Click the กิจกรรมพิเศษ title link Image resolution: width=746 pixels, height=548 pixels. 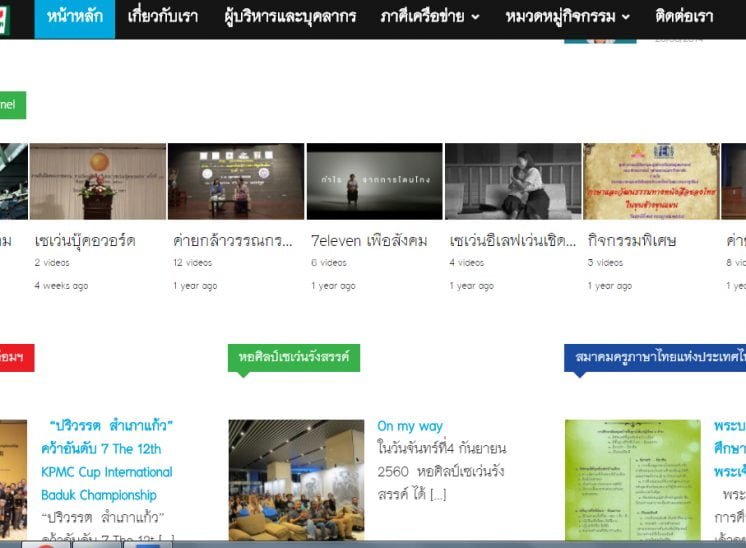click(632, 241)
